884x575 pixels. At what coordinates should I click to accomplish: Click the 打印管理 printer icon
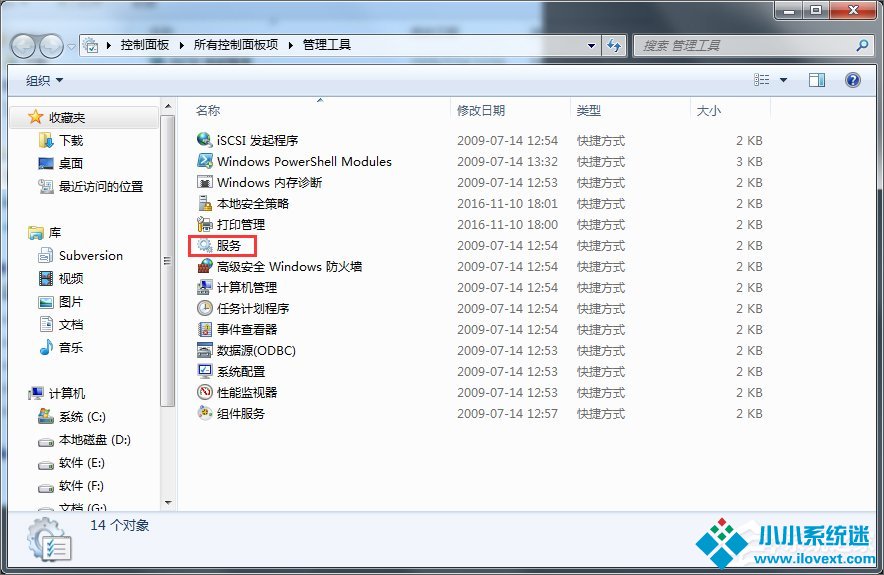(205, 224)
